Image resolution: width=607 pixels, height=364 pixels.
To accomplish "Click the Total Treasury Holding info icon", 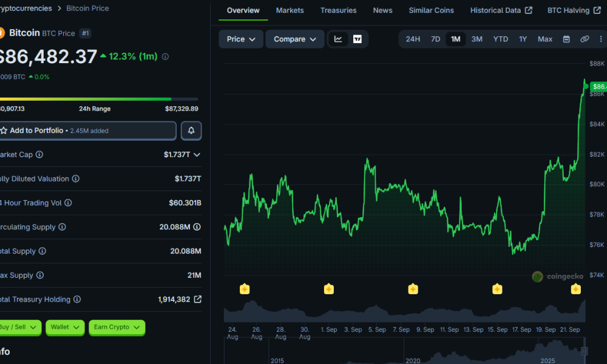I will pyautogui.click(x=77, y=299).
